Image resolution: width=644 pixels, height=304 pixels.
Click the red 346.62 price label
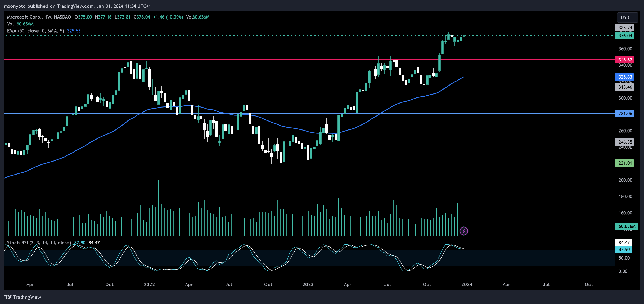pyautogui.click(x=625, y=60)
